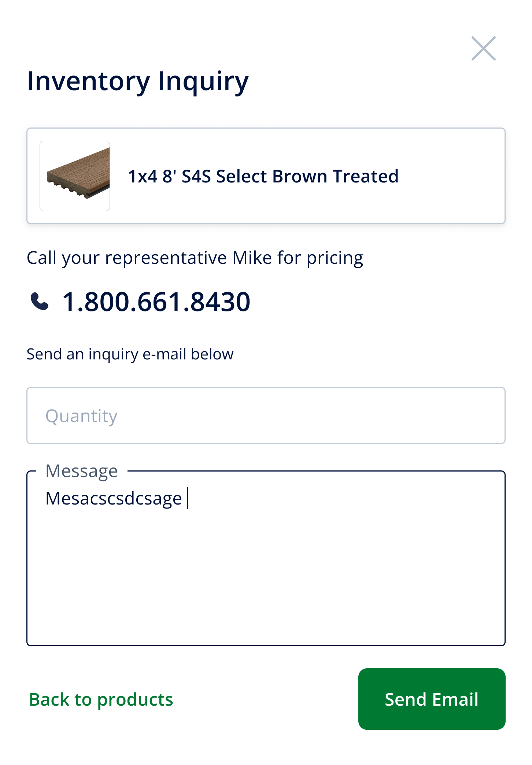Click the Message field label
The height and width of the screenshot is (765, 532).
81,470
